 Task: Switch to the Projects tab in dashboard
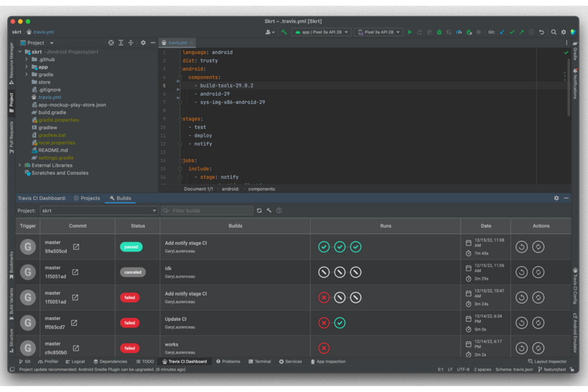(87, 198)
